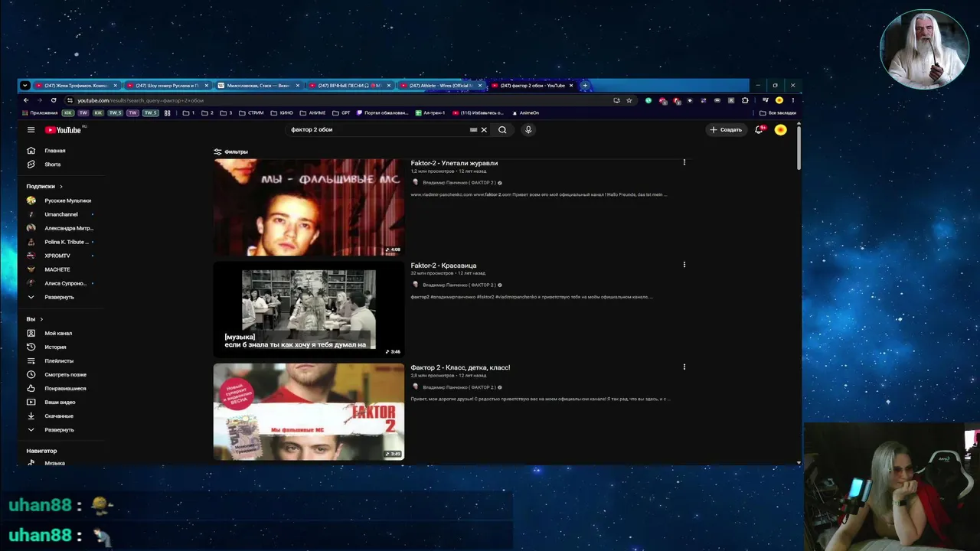Close the фактор 2 обои YouTube tab
980x551 pixels.
point(571,86)
